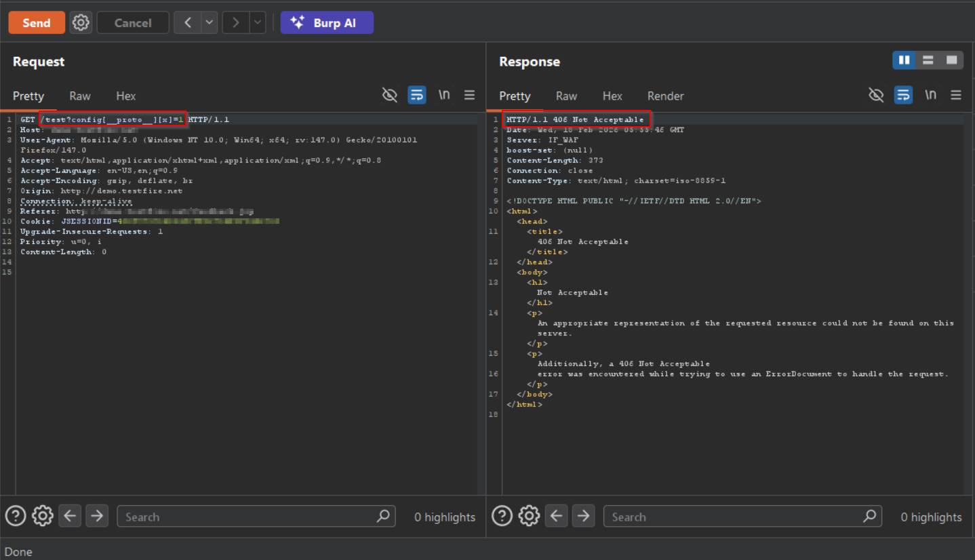
Task: Toggle word wrap in the Response editor
Action: pos(903,95)
